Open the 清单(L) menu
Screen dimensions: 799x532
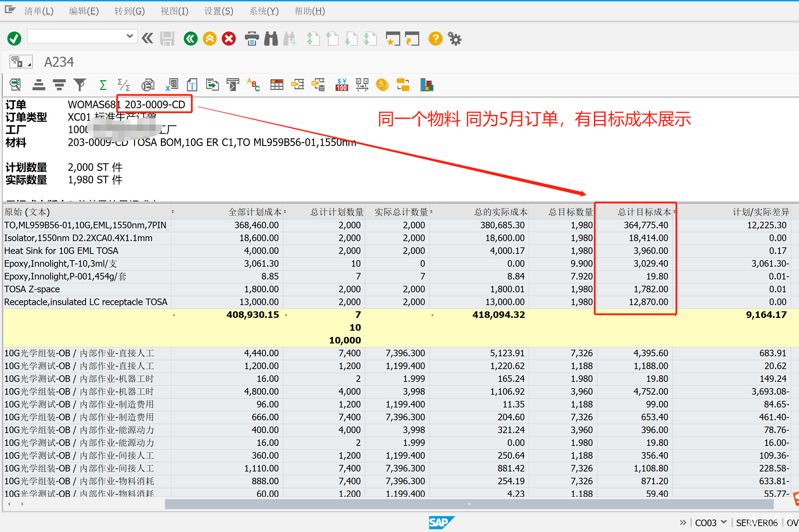coord(39,11)
